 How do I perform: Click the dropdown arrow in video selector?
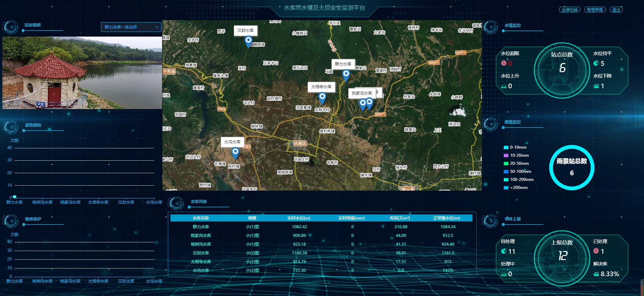pyautogui.click(x=157, y=27)
